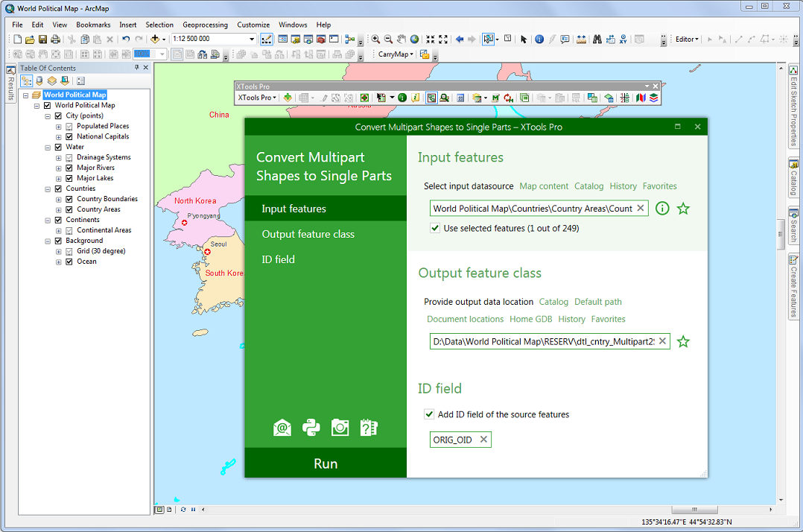Screen dimensions: 803x532
Task: Click the Document locations link
Action: tap(465, 319)
